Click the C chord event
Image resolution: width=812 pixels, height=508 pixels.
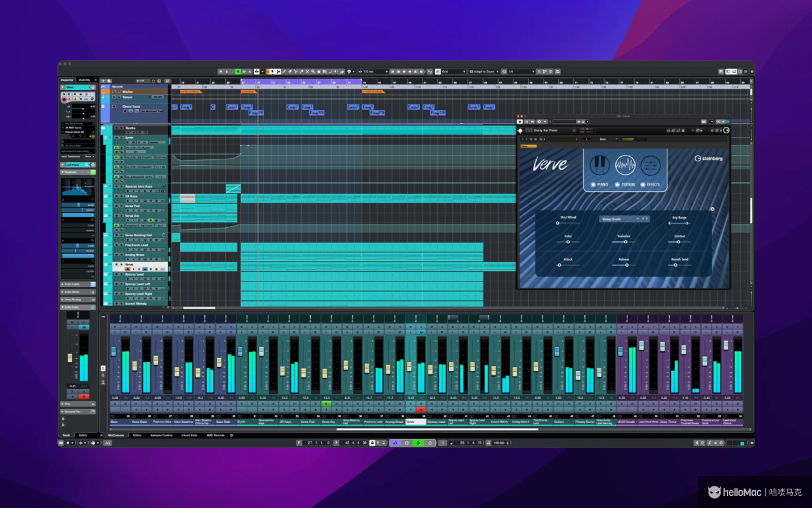[213, 107]
